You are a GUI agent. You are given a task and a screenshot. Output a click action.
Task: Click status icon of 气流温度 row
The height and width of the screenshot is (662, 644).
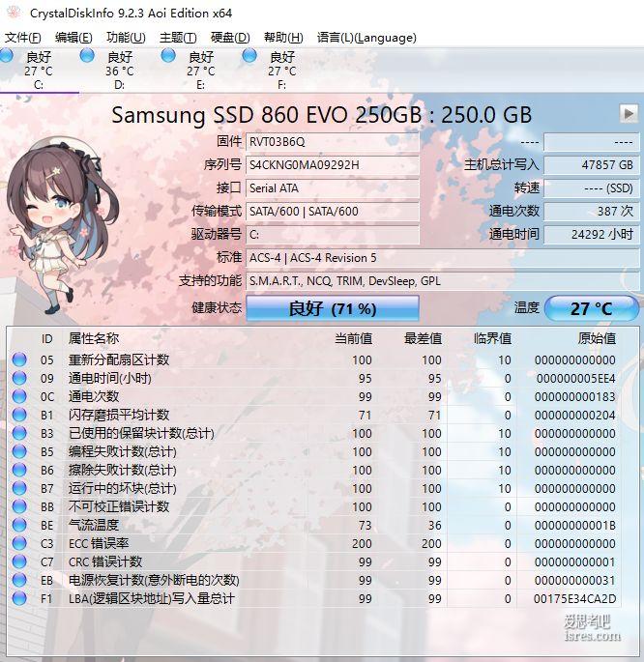click(19, 525)
